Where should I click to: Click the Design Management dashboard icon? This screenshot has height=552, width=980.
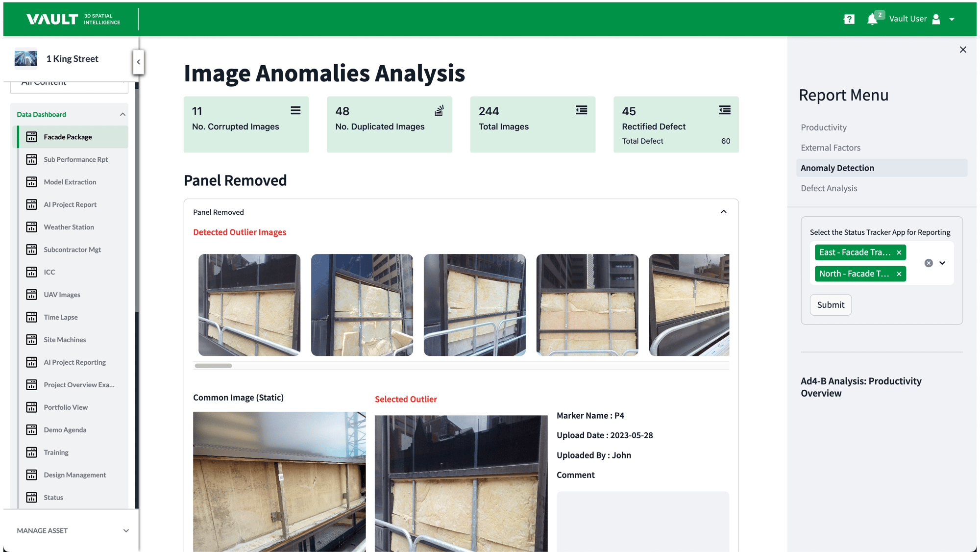pos(31,475)
